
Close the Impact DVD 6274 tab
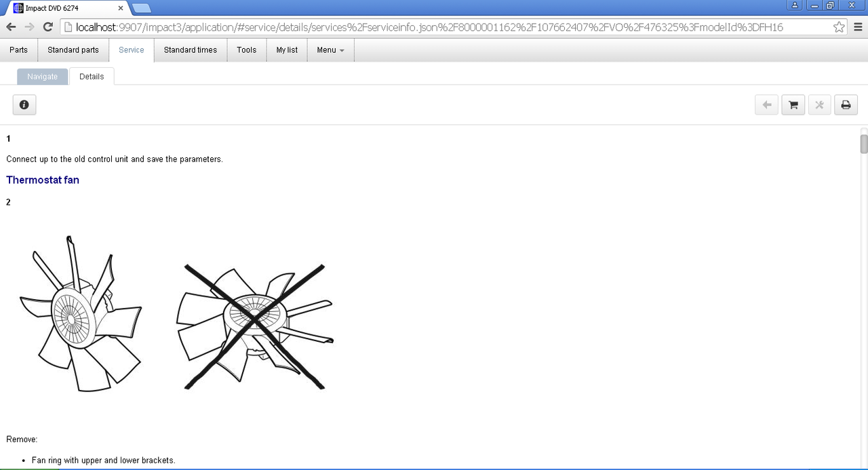coord(121,8)
